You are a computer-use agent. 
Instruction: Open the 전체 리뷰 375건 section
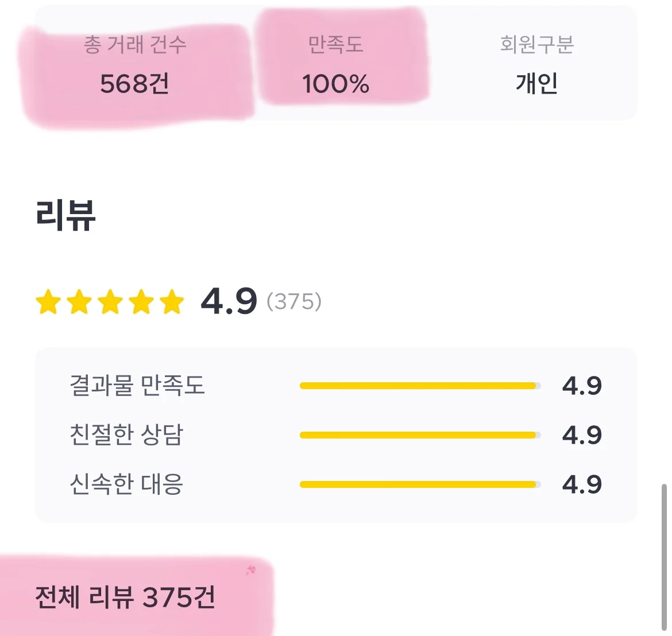(124, 598)
